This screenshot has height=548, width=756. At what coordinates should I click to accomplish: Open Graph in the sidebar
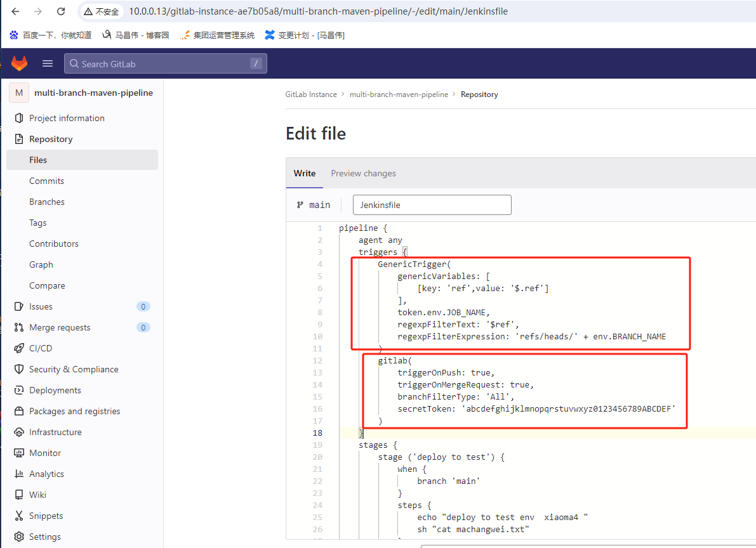[x=41, y=264]
